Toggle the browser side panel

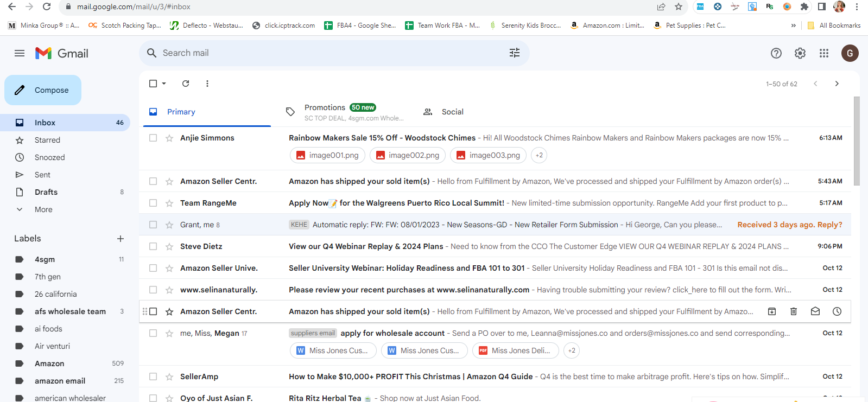822,7
